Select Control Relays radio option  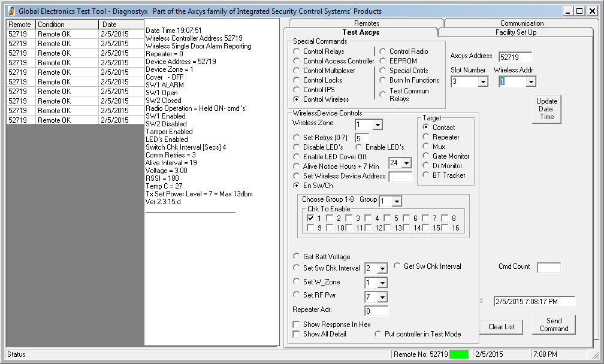(x=296, y=51)
